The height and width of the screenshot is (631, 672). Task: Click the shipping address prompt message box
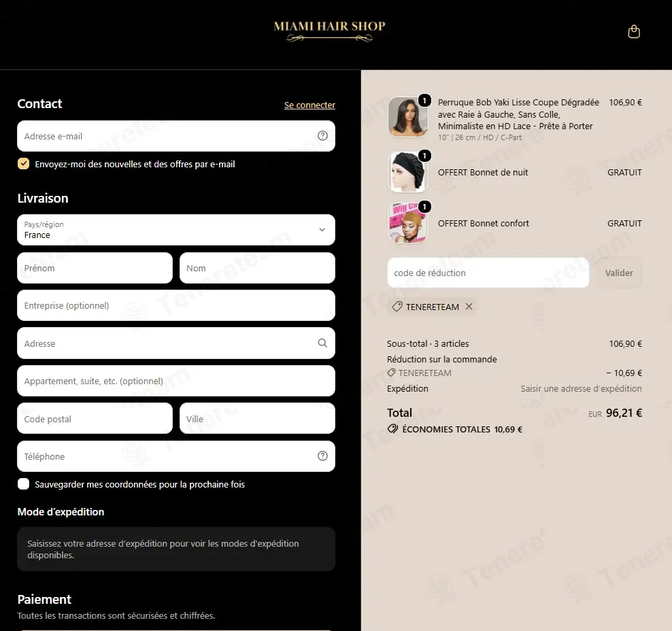(176, 549)
